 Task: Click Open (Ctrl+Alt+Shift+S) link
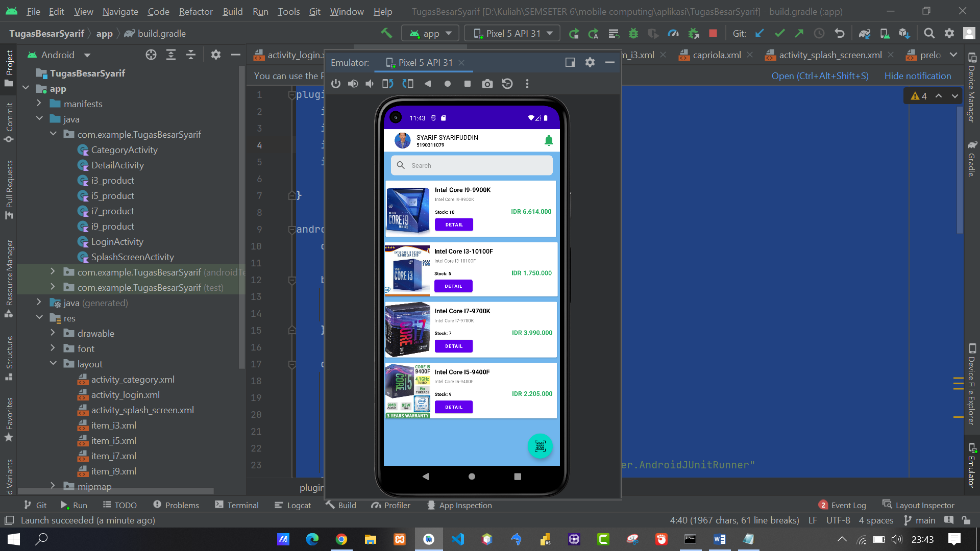pyautogui.click(x=820, y=76)
